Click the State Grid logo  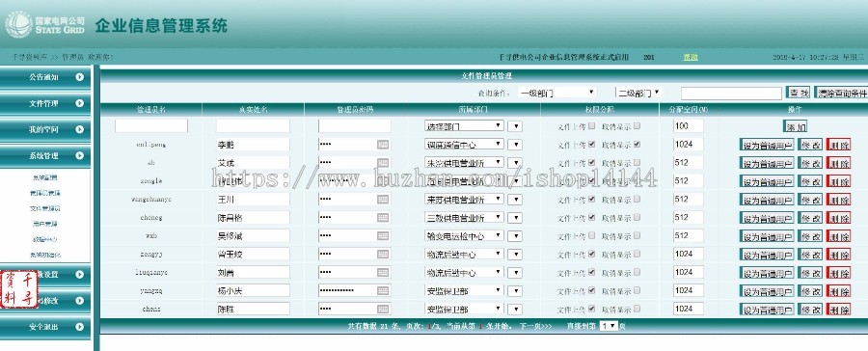click(x=45, y=25)
